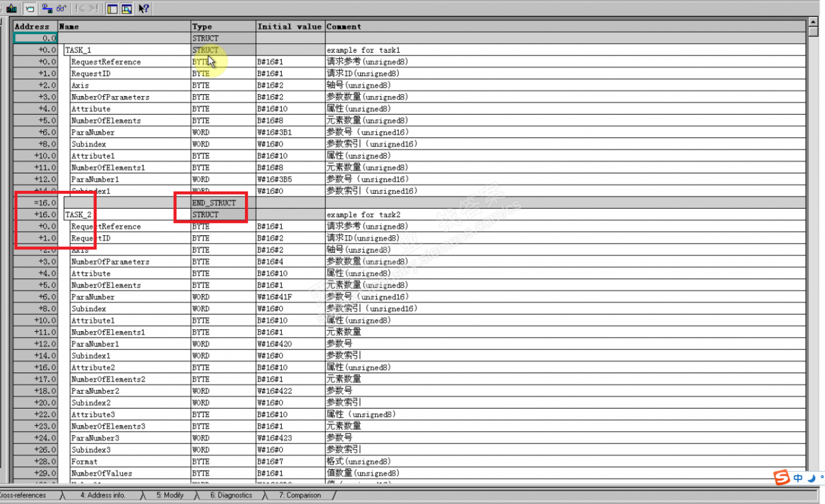Select the TASK_1 name cell
Viewport: 825px width, 504px height.
127,50
